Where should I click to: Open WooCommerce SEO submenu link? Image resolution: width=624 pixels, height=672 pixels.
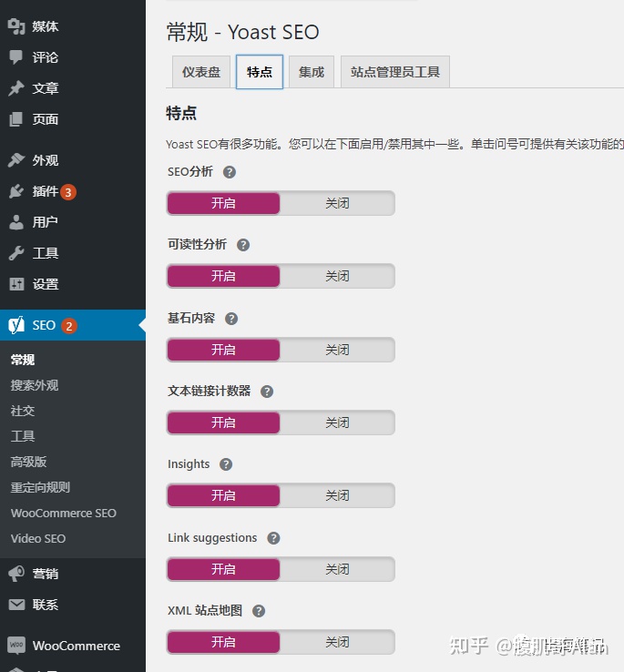click(x=64, y=513)
